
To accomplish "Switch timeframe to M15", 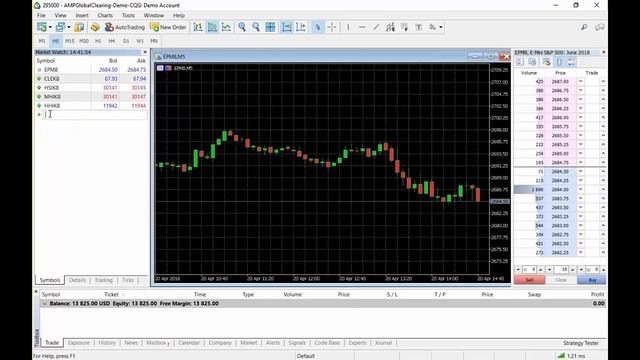I will pyautogui.click(x=70, y=41).
